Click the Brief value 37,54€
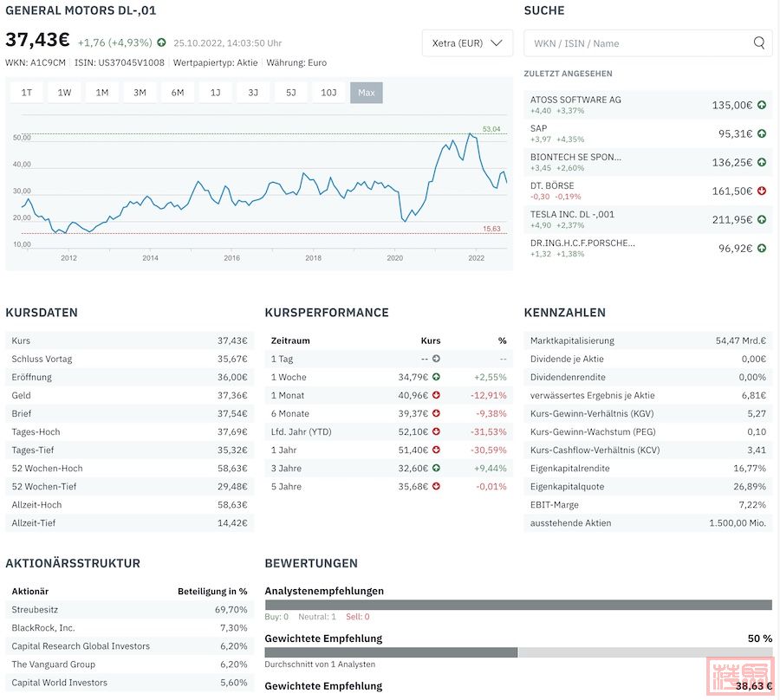 (232, 413)
